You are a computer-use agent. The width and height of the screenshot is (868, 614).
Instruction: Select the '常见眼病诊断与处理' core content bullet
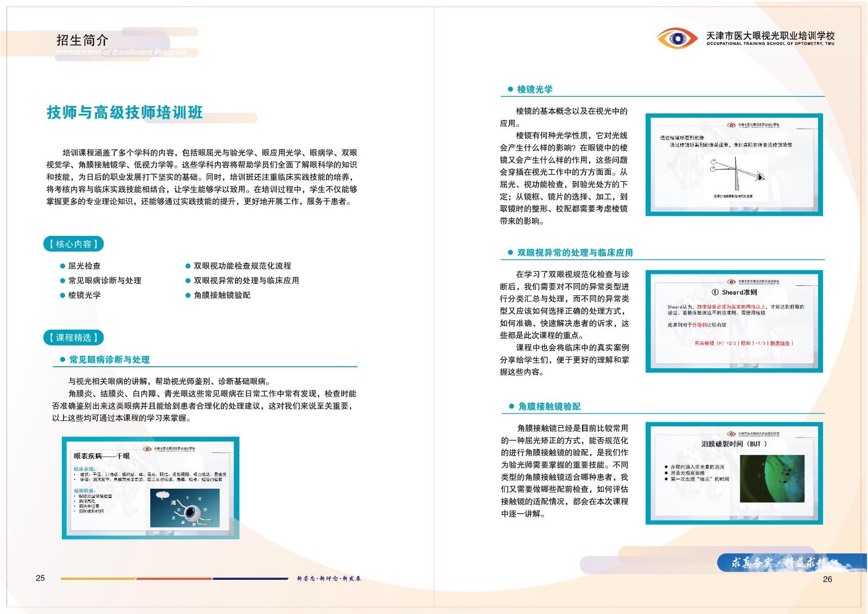pos(100,280)
